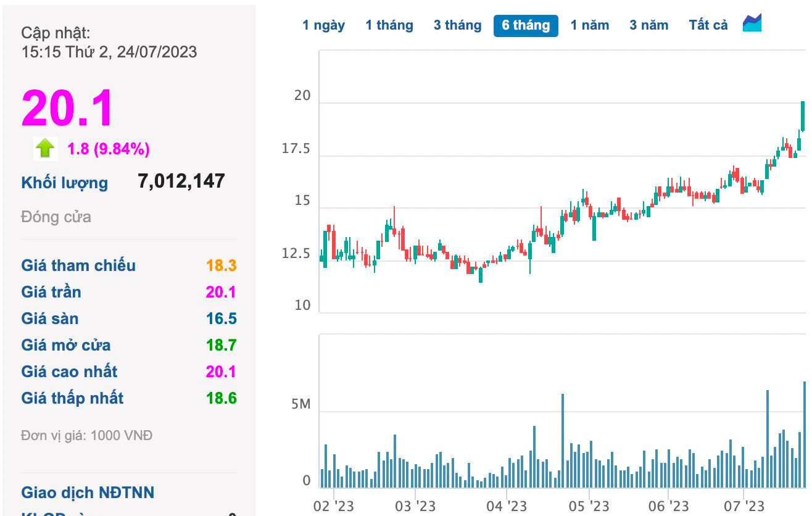Viewport: 812px width, 516px height.
Task: Click the Giá trần label
Action: point(51,292)
